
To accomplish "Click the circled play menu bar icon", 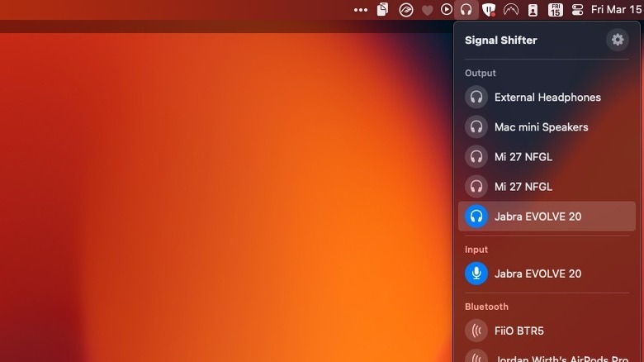I will 447,9.
